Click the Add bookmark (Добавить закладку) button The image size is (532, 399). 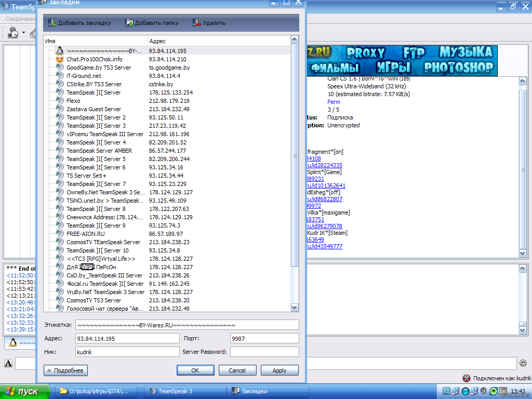[79, 23]
